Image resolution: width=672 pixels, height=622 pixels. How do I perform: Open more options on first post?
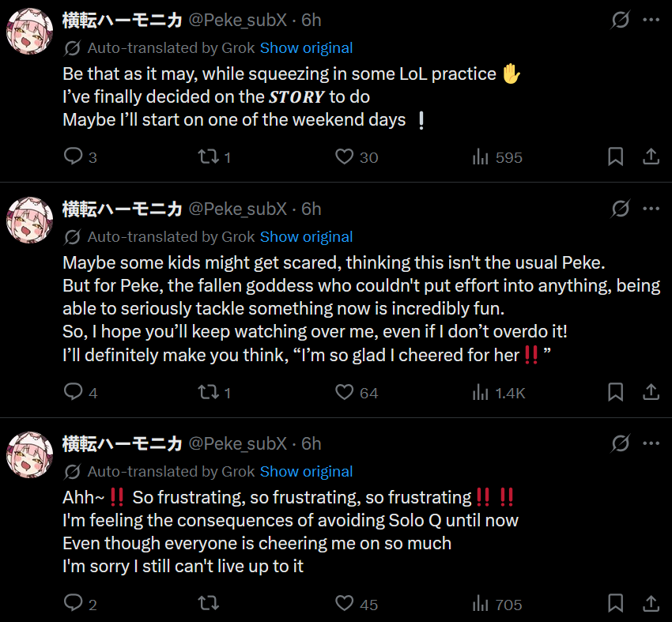click(651, 21)
